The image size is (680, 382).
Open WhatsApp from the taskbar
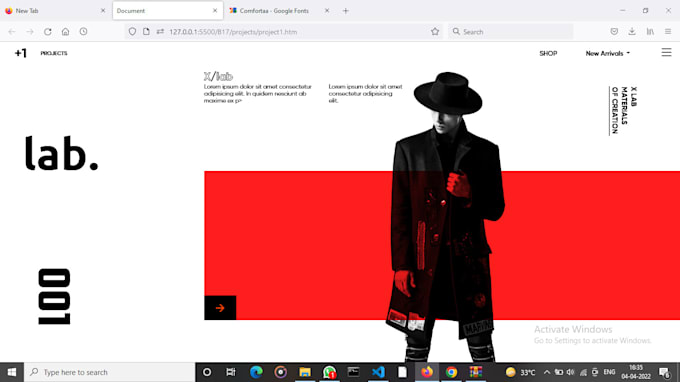click(329, 372)
